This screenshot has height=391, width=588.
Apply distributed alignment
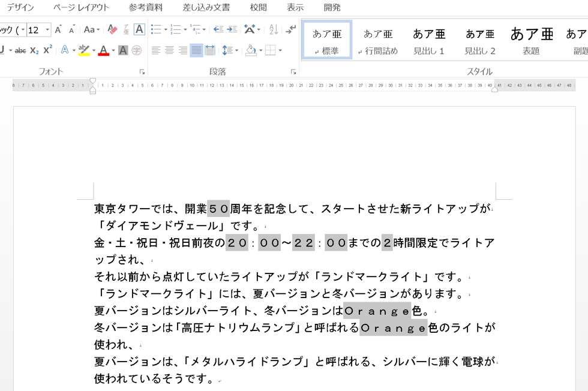click(x=210, y=50)
